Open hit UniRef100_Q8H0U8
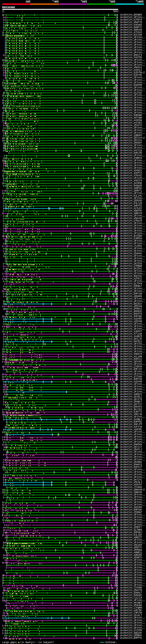 (x=131, y=30)
